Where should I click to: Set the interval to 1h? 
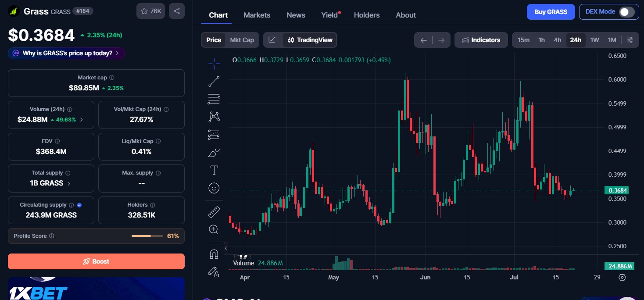click(542, 40)
